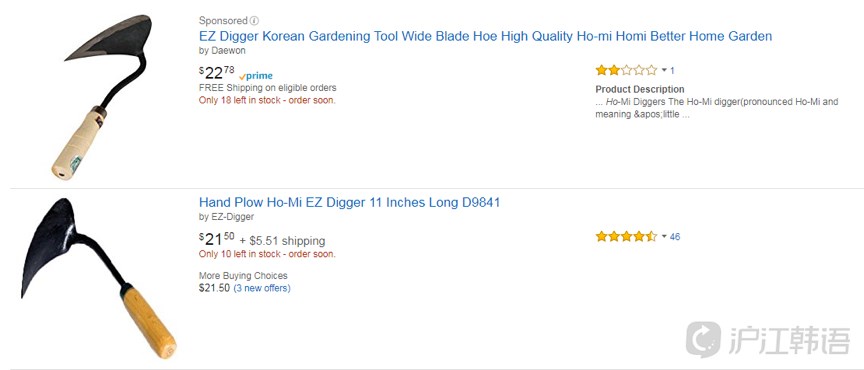Open the EZ Digger wide blade hoe image

[102, 97]
